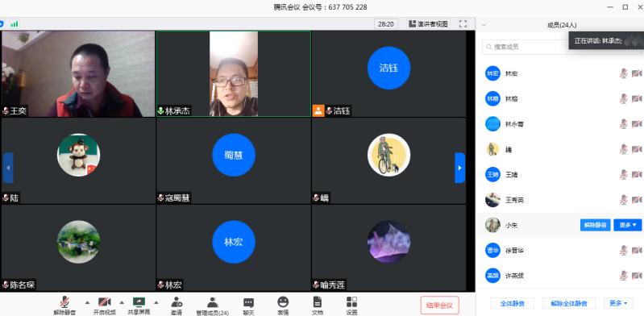Toggle camera for 王秀英 in member list
The height and width of the screenshot is (316, 644).
[x=637, y=200]
